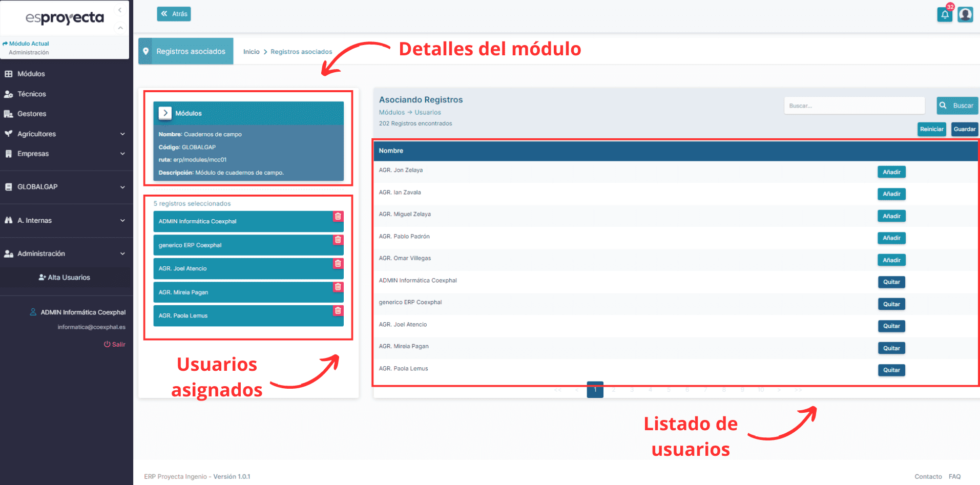Open the user profile avatar icon

965,14
